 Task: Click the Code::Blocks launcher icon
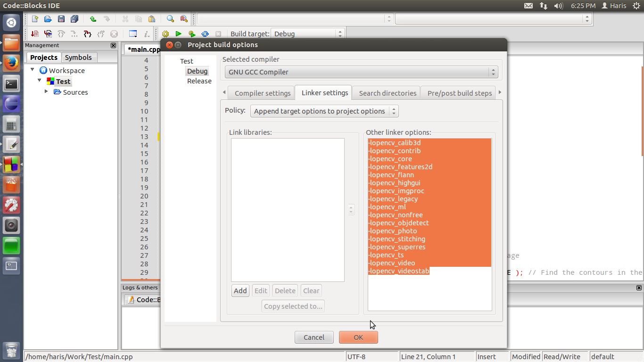(11, 165)
